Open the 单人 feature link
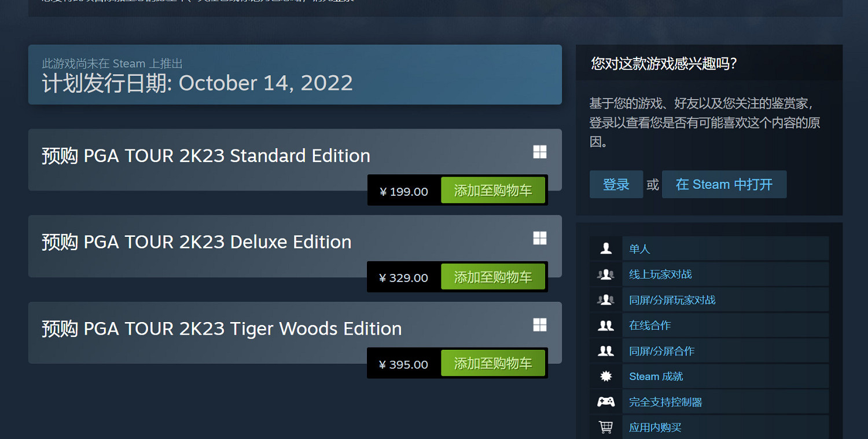 pyautogui.click(x=639, y=248)
